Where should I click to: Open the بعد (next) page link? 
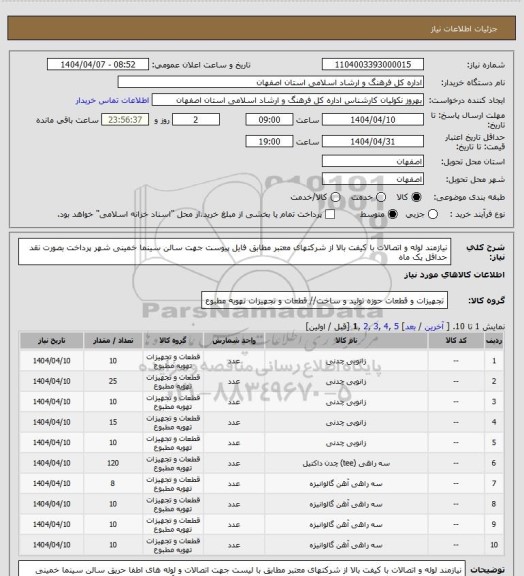coord(410,327)
